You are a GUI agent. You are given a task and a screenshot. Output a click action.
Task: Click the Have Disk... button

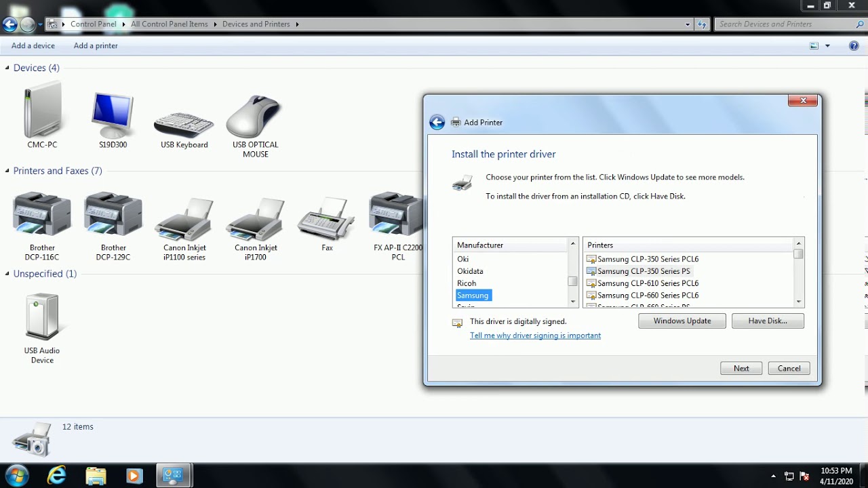click(768, 321)
